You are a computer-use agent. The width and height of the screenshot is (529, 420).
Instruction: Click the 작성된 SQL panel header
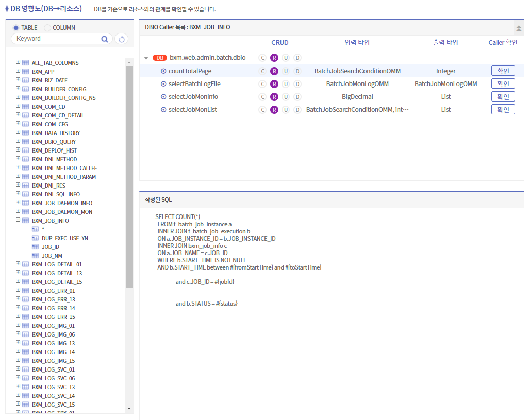coord(332,200)
